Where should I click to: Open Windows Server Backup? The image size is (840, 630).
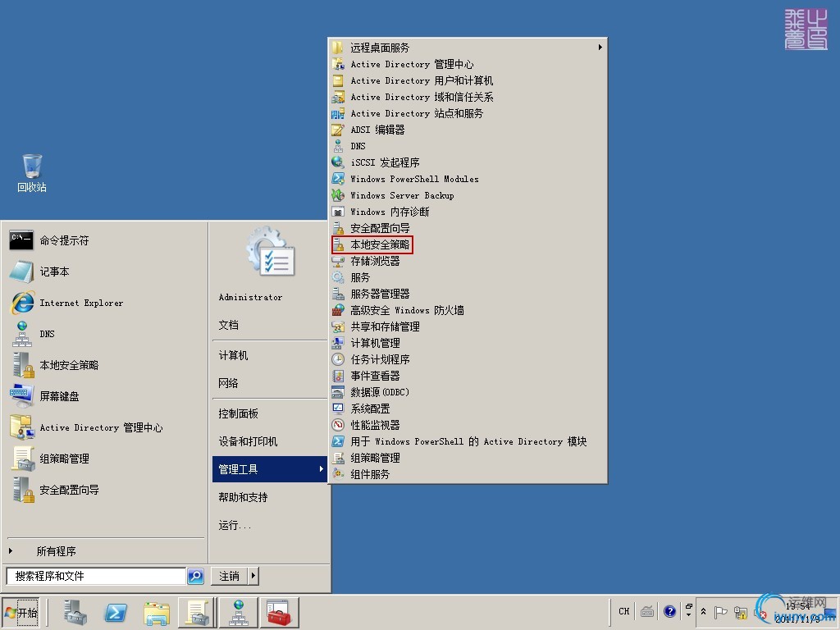[468, 195]
